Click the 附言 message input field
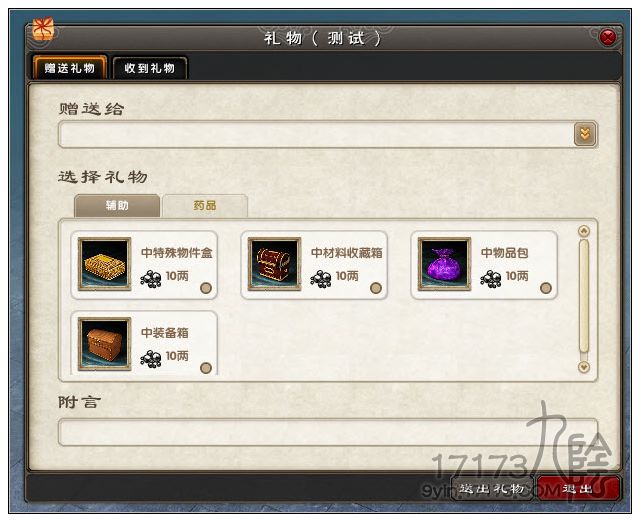The height and width of the screenshot is (522, 640). (328, 431)
